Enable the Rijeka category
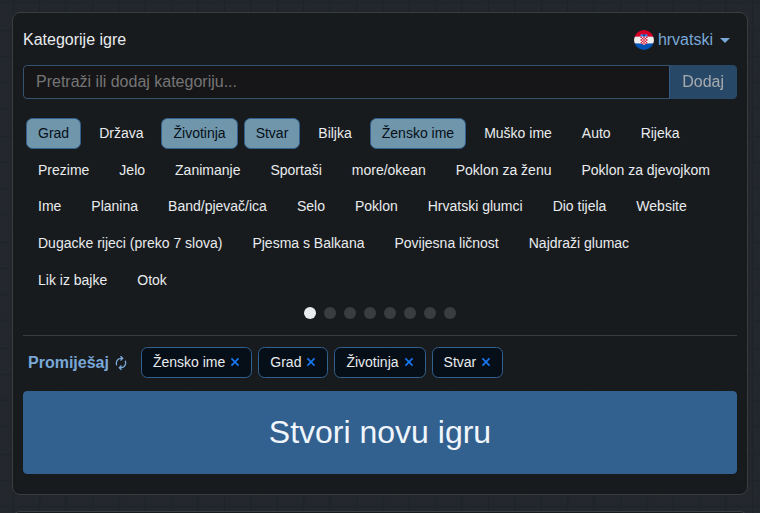Screen dimensions: 760x513 click(x=660, y=133)
